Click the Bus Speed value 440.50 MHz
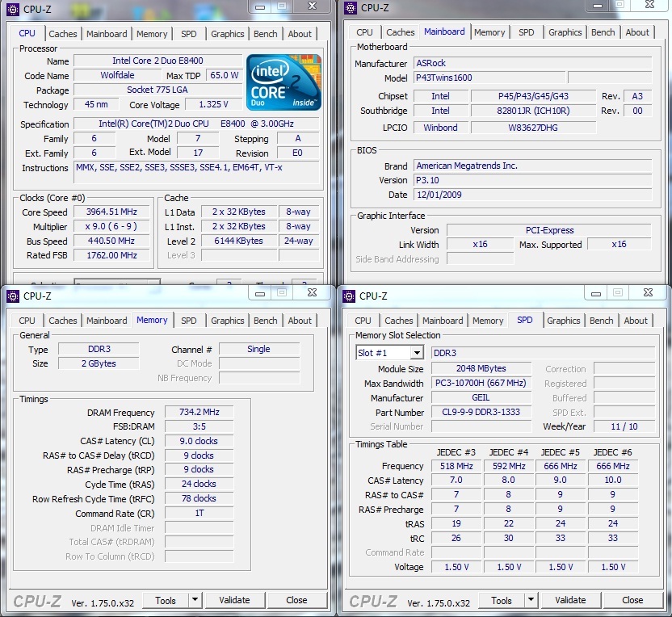The image size is (672, 617). coord(111,241)
